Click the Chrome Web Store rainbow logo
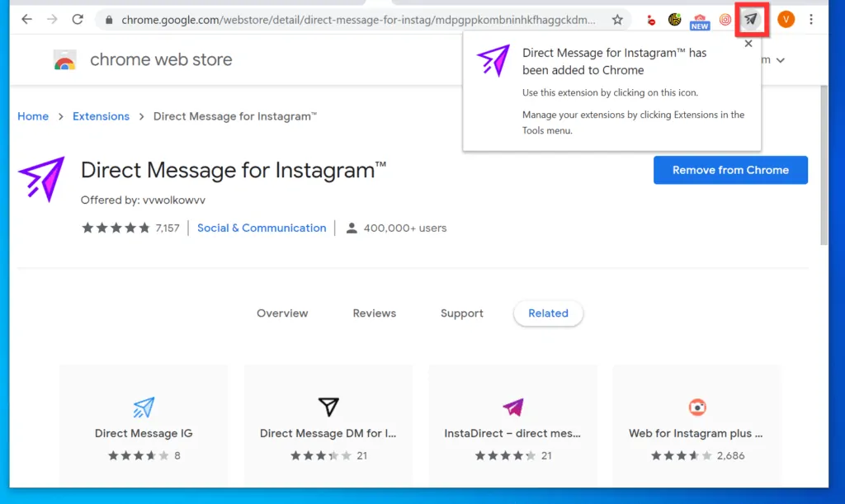The image size is (845, 504). pos(64,59)
